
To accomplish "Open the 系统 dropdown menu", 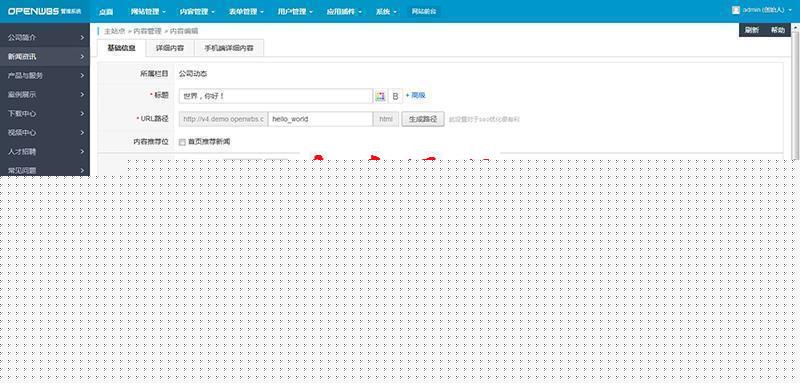I will pos(386,12).
